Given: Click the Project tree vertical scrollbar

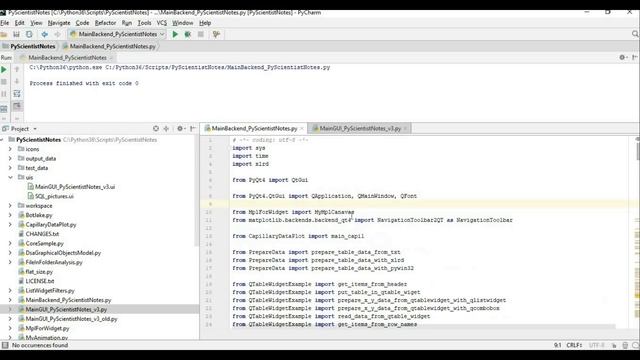Looking at the screenshot, I should click(197, 192).
